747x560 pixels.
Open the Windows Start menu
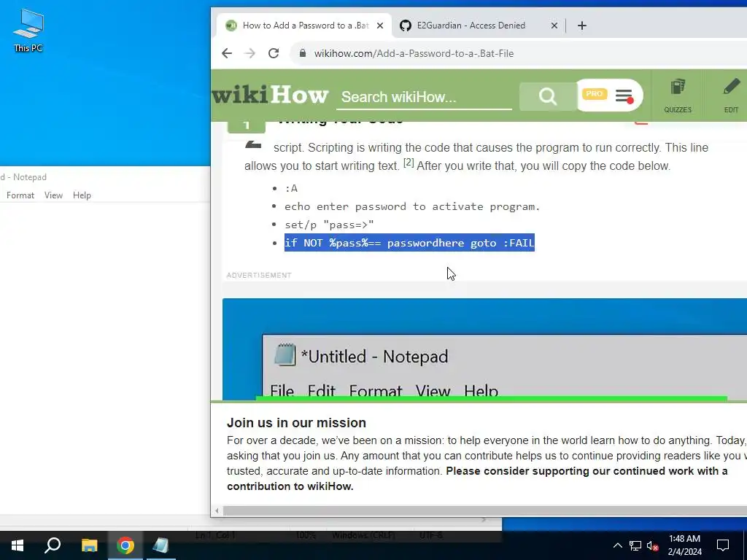[x=18, y=545]
